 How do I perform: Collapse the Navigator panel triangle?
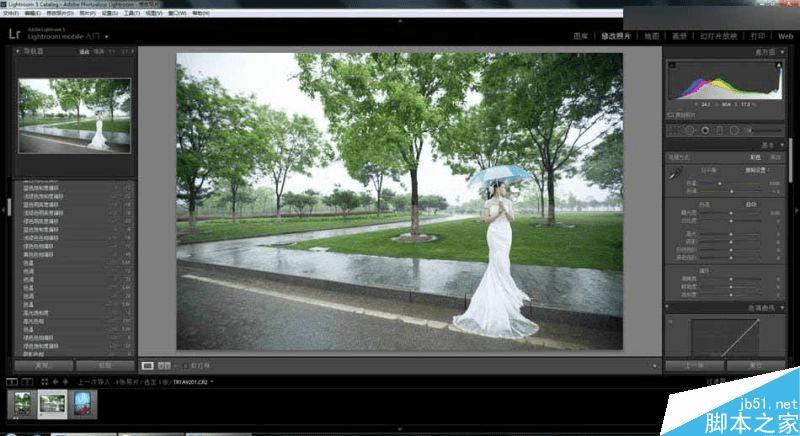point(18,52)
